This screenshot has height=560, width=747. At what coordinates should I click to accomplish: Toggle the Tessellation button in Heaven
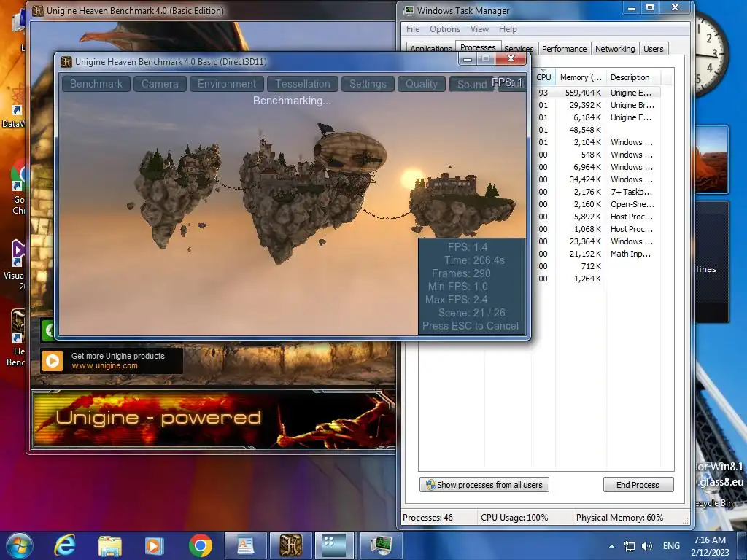[x=303, y=84]
